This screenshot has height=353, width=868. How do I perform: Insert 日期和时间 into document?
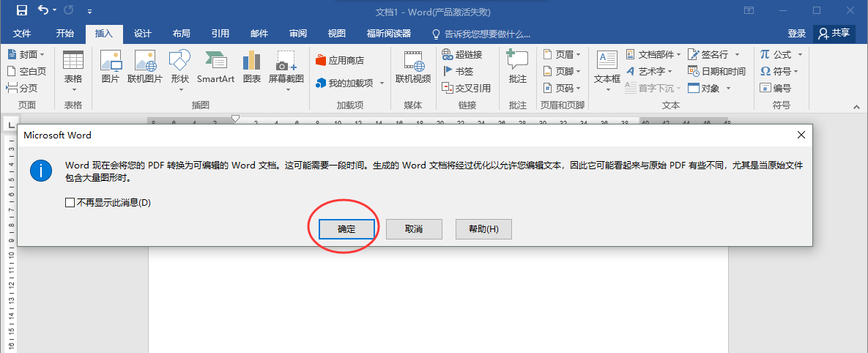(717, 71)
